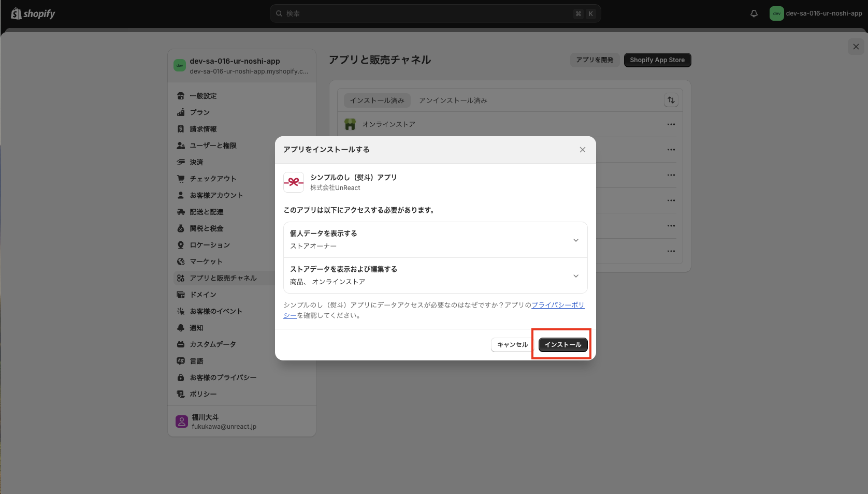
Task: Click the custom data icon beside カスタムデータ
Action: [181, 344]
